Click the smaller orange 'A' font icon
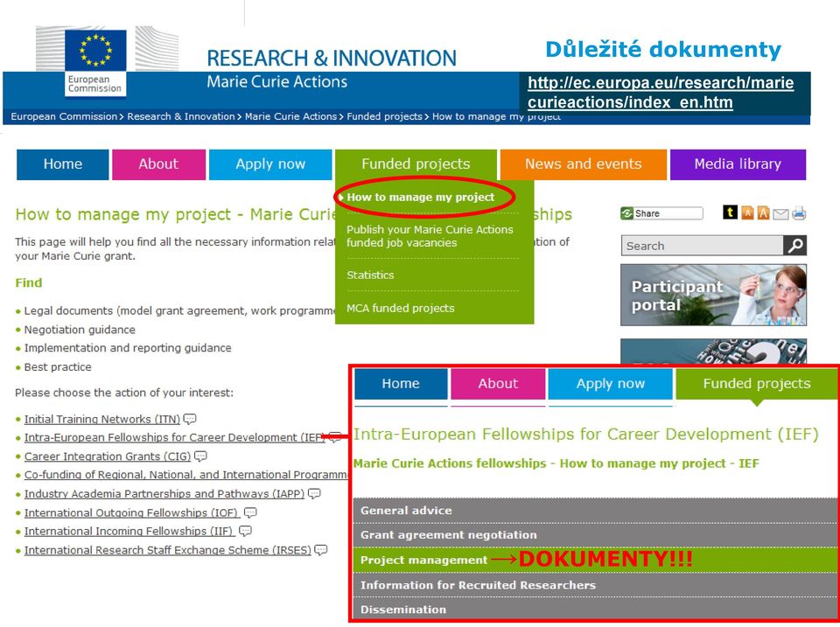This screenshot has height=627, width=840. (747, 213)
